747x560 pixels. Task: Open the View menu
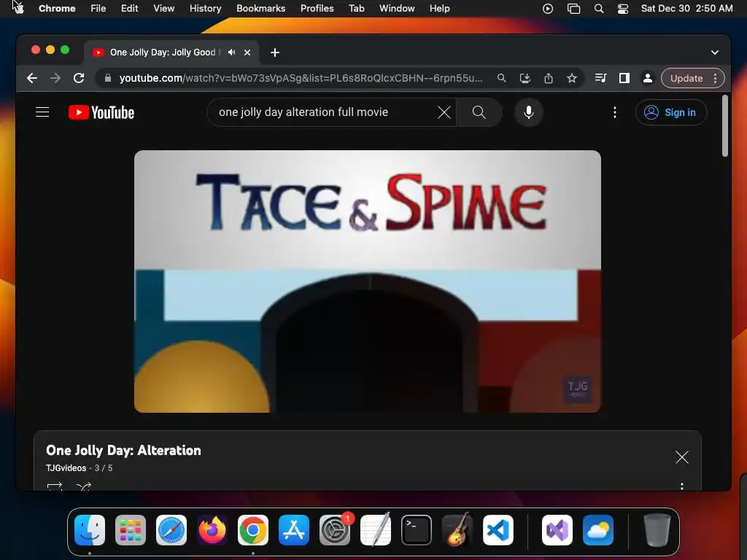tap(163, 8)
